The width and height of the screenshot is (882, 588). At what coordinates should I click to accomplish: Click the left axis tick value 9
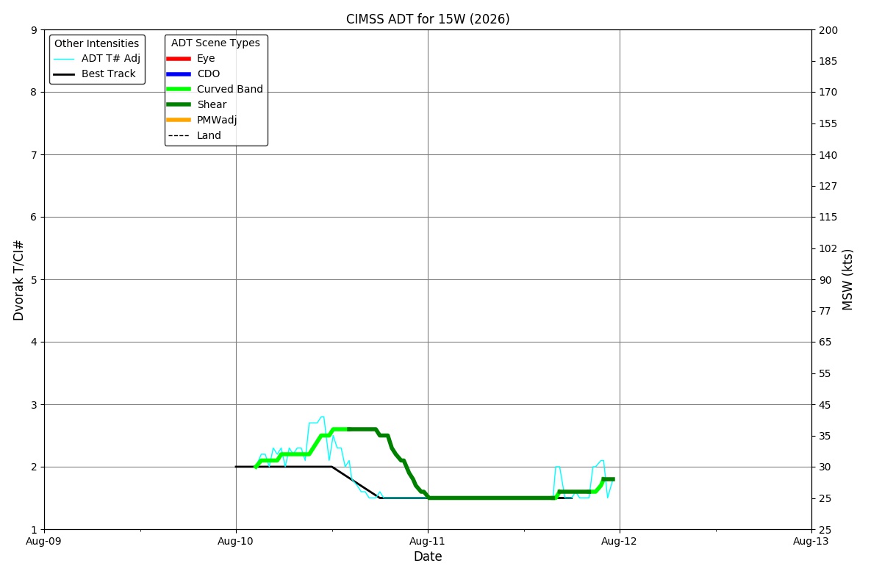pos(34,30)
